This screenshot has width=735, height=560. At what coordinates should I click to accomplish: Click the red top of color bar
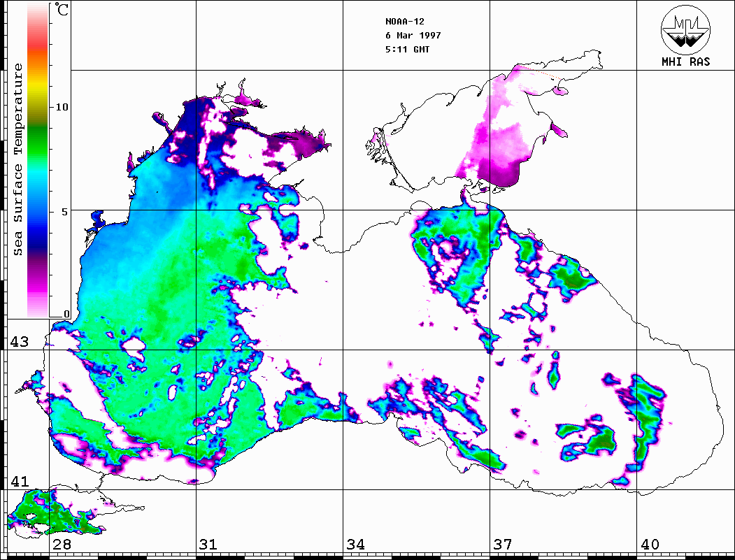pos(38,45)
